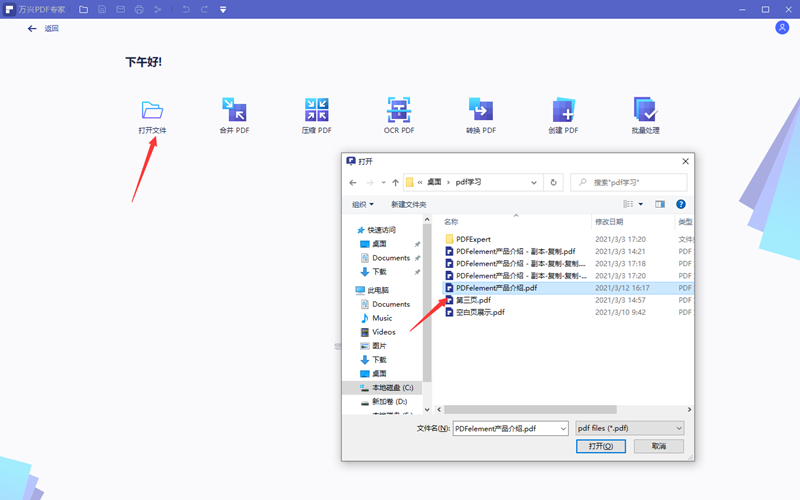Screen dimensions: 800x500
Task: Click the 返回 back arrow
Action: tap(32, 28)
